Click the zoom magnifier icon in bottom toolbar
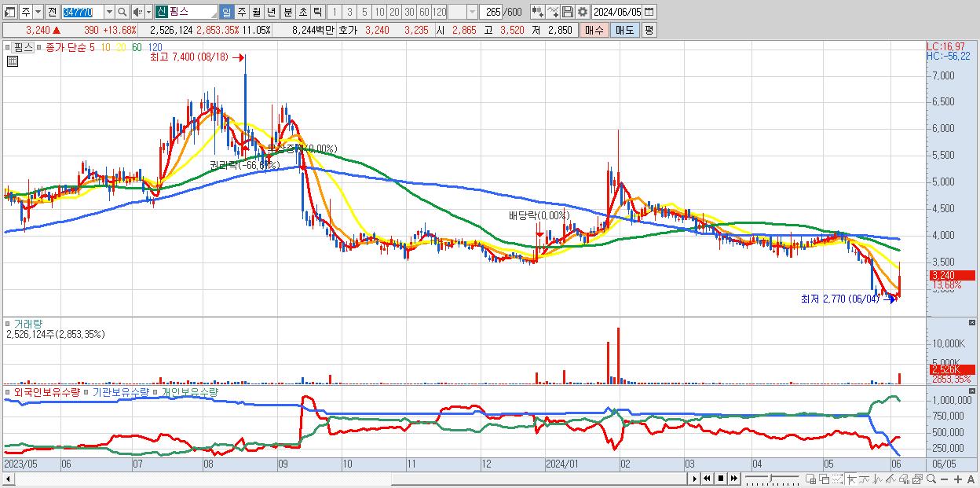Screen dimensions: 980x488 tap(931, 479)
